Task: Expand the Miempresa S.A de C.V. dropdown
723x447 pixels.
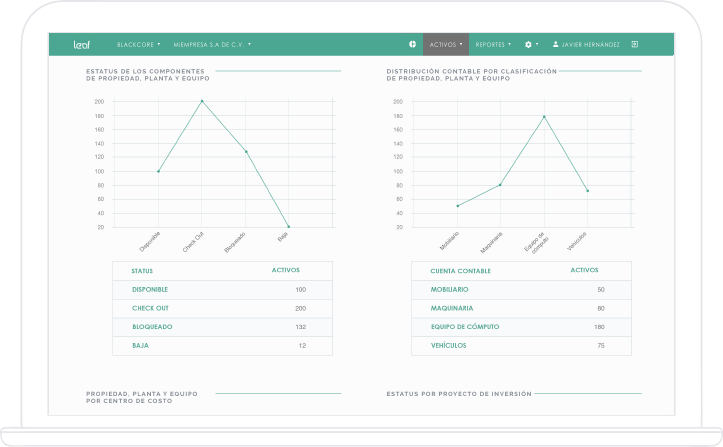Action: [x=212, y=45]
